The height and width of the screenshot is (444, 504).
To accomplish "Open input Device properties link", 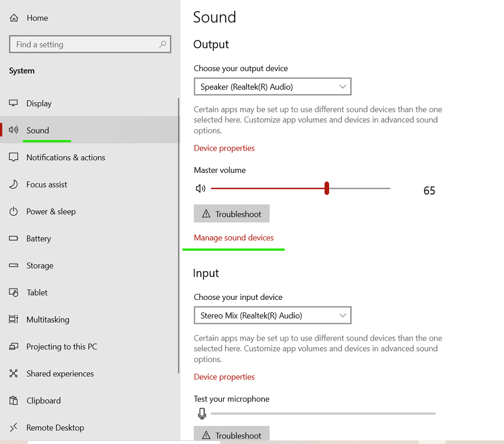I will pos(224,377).
